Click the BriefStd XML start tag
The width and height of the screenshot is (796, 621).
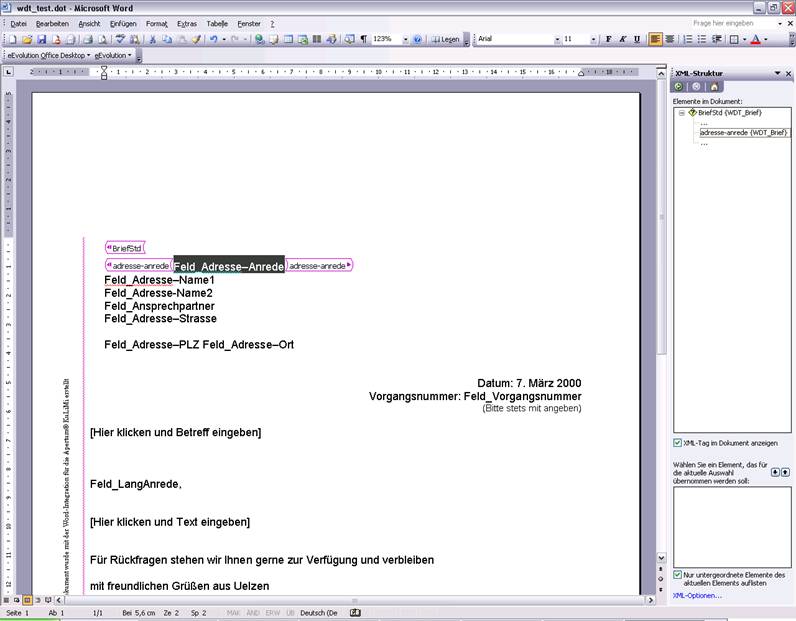point(125,248)
